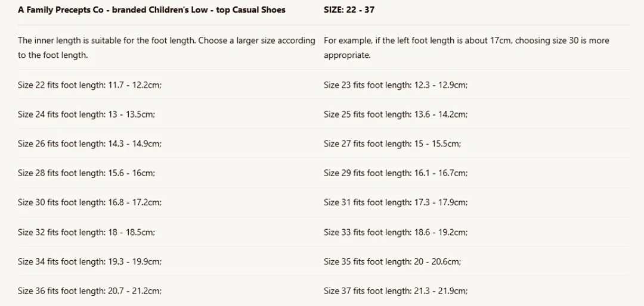Select the SIZE: 22 - 37 heading
Screen dimensions: 644x306
[x=349, y=10]
